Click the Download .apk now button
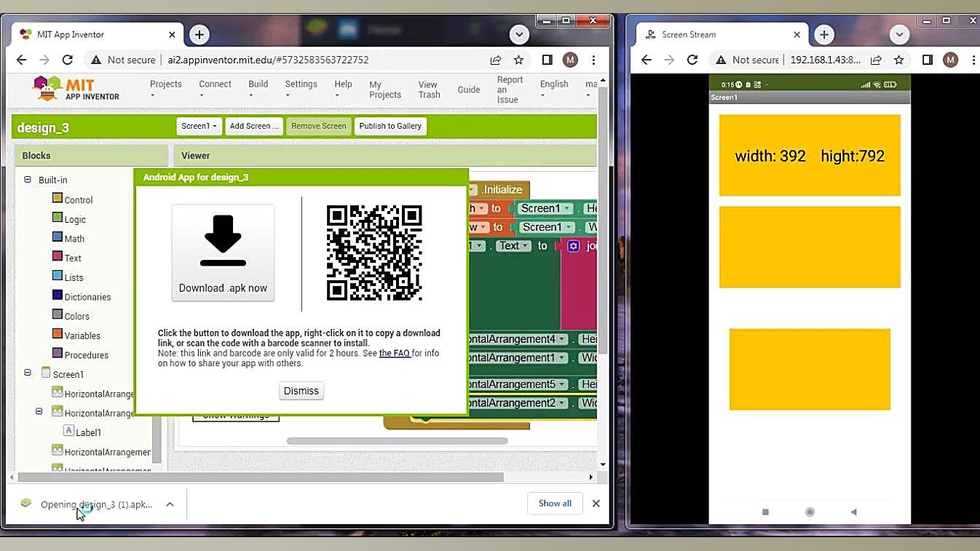The height and width of the screenshot is (551, 980). 223,253
